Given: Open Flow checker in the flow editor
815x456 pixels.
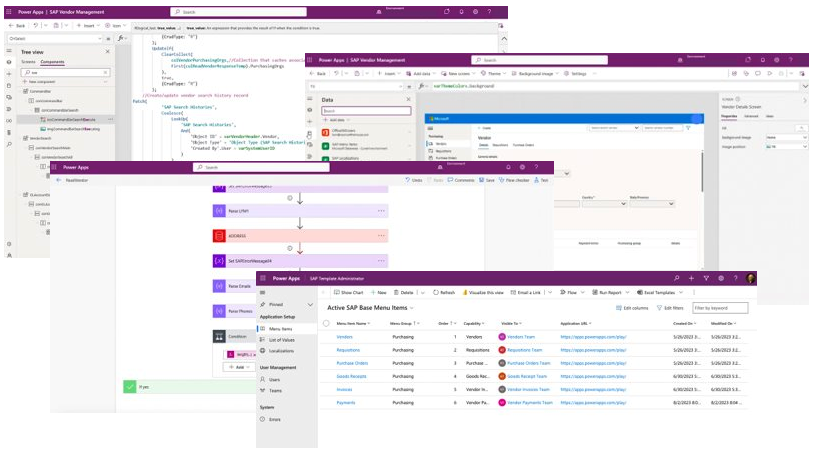Looking at the screenshot, I should point(514,180).
